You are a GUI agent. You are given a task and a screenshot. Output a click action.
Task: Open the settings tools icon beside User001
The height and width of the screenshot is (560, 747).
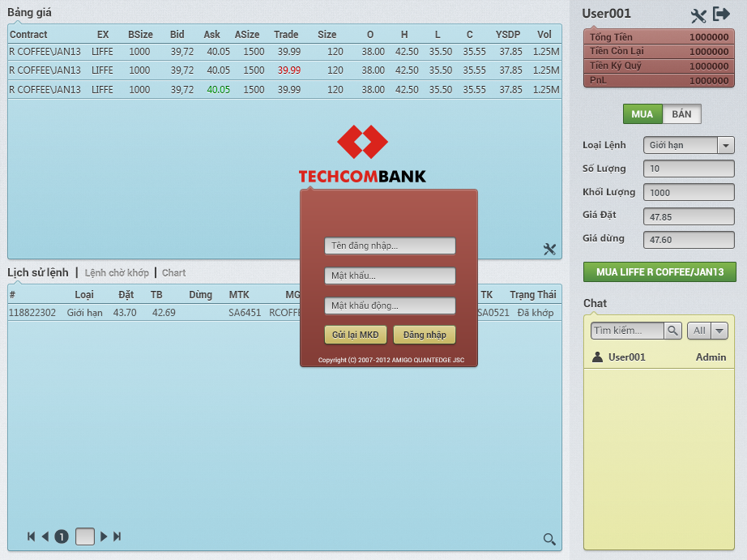pyautogui.click(x=698, y=15)
